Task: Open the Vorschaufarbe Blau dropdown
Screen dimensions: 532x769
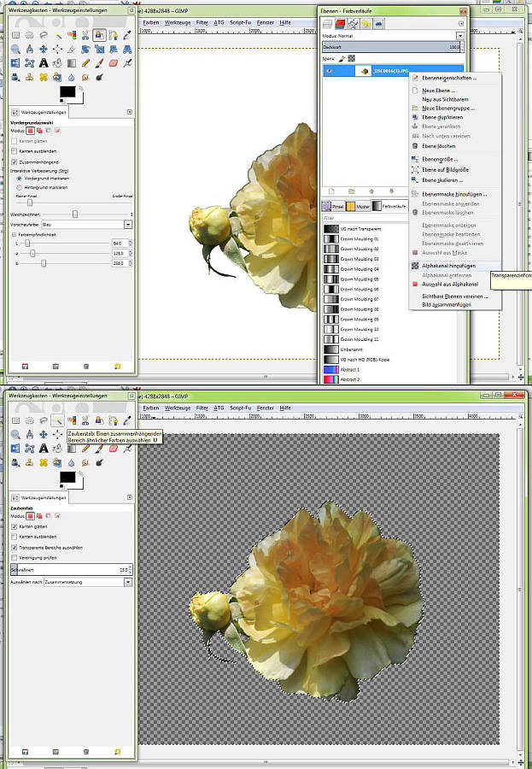Action: click(x=127, y=224)
